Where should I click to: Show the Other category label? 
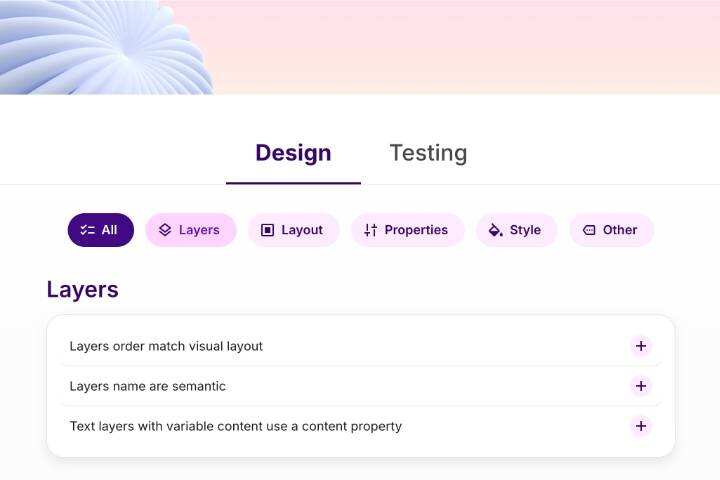point(620,230)
